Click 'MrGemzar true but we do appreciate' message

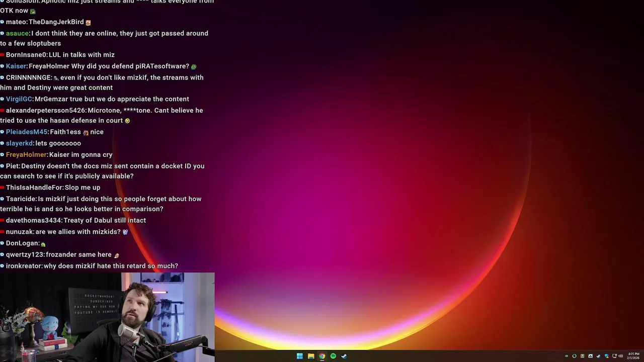point(112,99)
